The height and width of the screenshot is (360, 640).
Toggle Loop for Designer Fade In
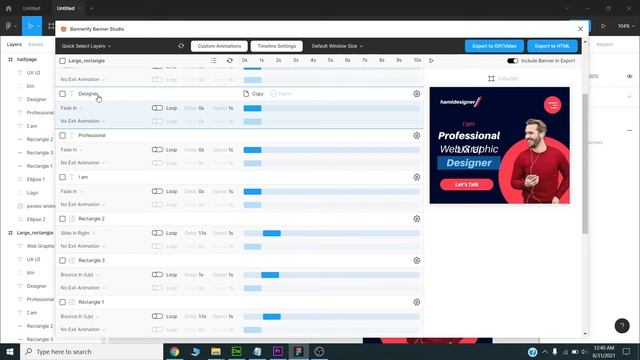tap(157, 108)
